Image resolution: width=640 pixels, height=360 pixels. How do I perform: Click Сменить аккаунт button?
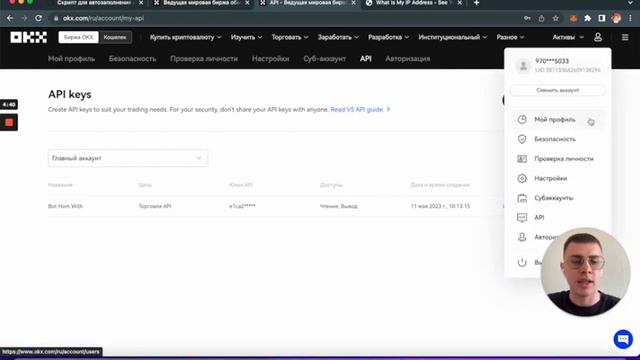558,90
